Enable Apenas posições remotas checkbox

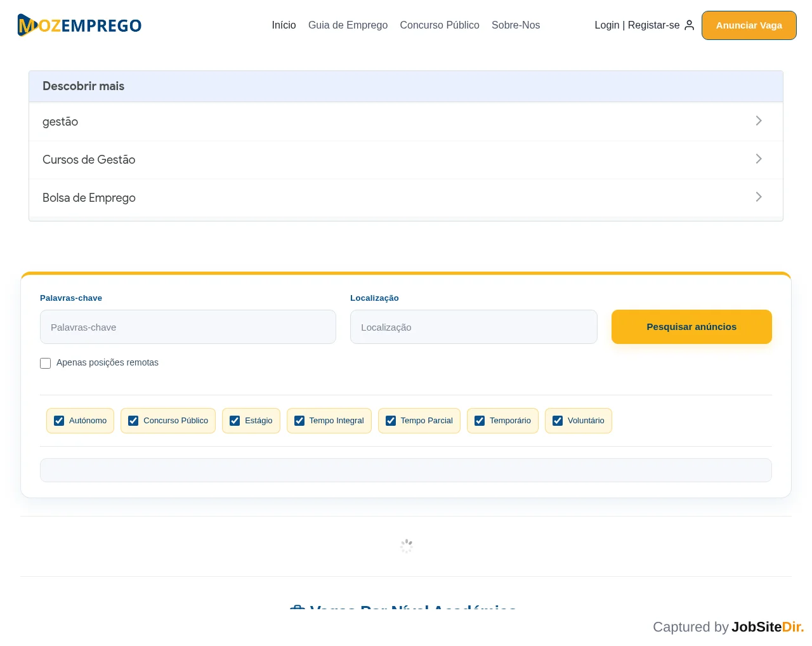(46, 363)
